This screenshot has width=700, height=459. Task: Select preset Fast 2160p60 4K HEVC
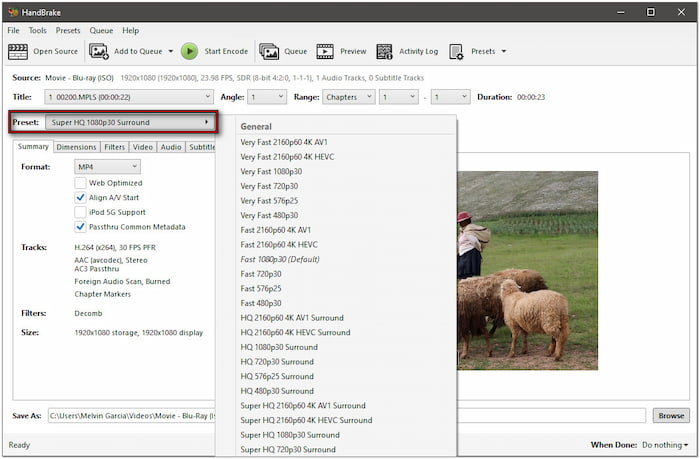point(279,245)
